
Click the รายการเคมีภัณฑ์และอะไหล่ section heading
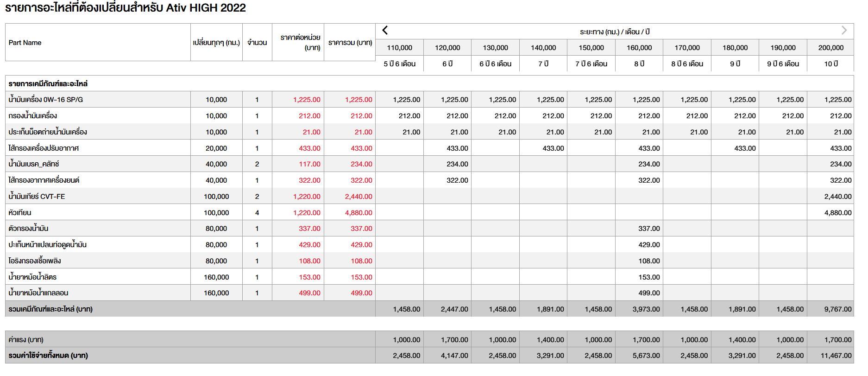pyautogui.click(x=48, y=84)
